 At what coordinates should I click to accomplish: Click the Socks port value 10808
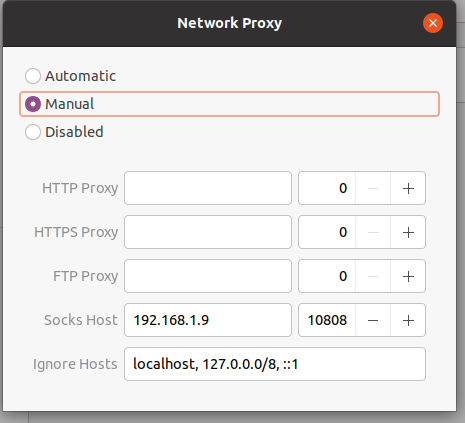tap(327, 320)
